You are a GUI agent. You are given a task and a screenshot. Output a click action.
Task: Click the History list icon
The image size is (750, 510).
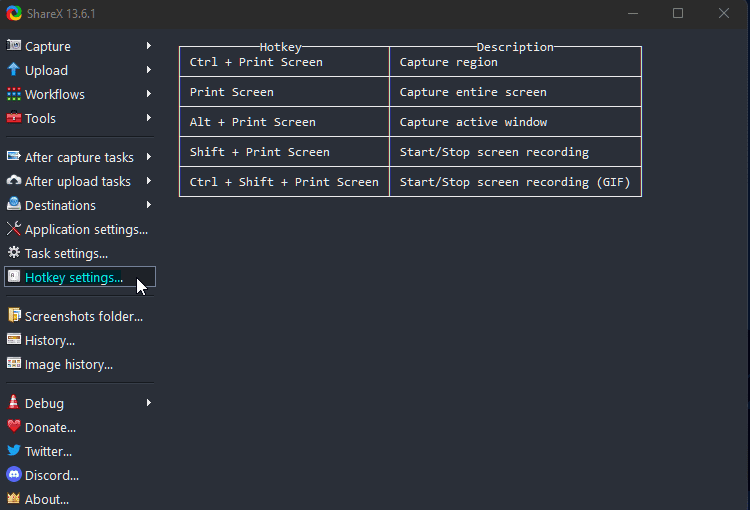[14, 339]
